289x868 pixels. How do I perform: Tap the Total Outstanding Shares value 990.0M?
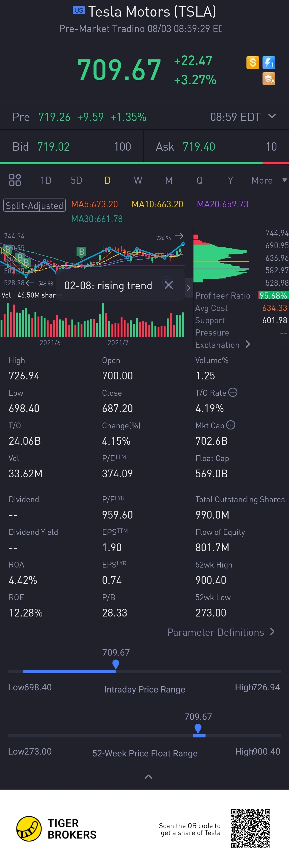point(212,515)
